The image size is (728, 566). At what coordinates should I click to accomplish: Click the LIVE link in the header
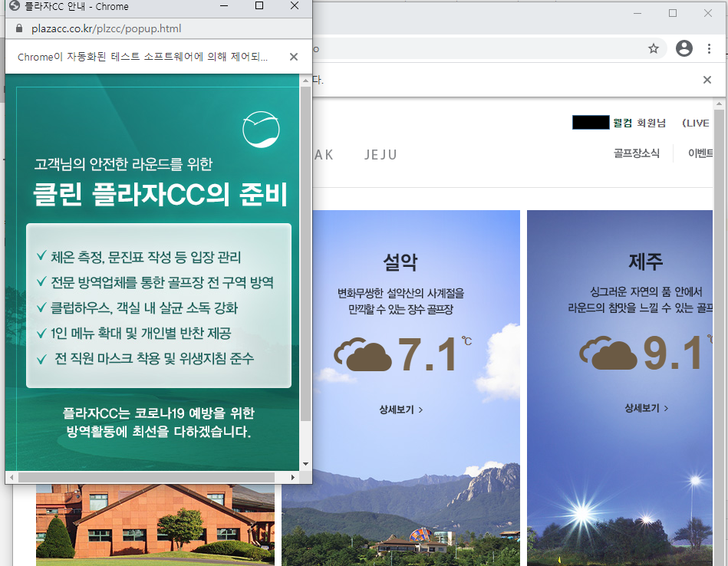(696, 123)
